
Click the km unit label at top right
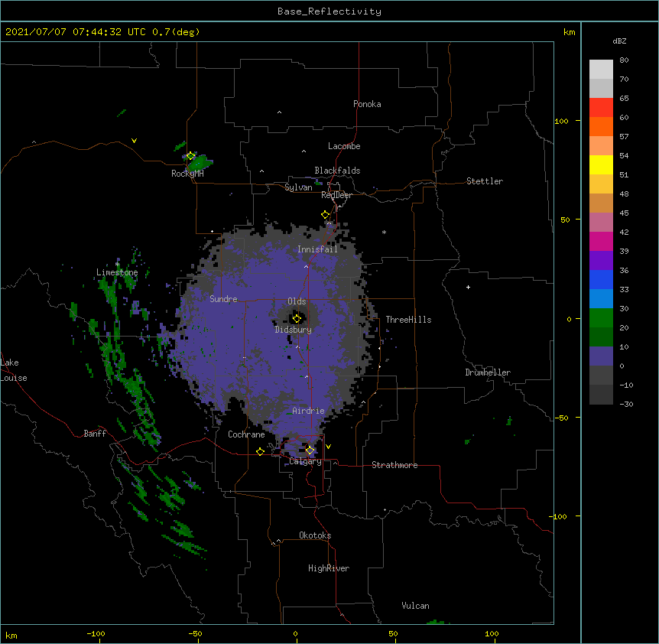coord(570,32)
